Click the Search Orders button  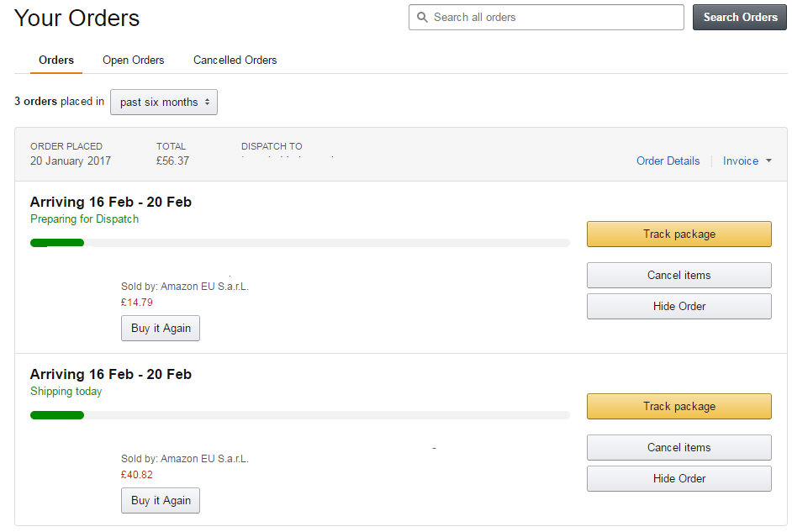(740, 17)
